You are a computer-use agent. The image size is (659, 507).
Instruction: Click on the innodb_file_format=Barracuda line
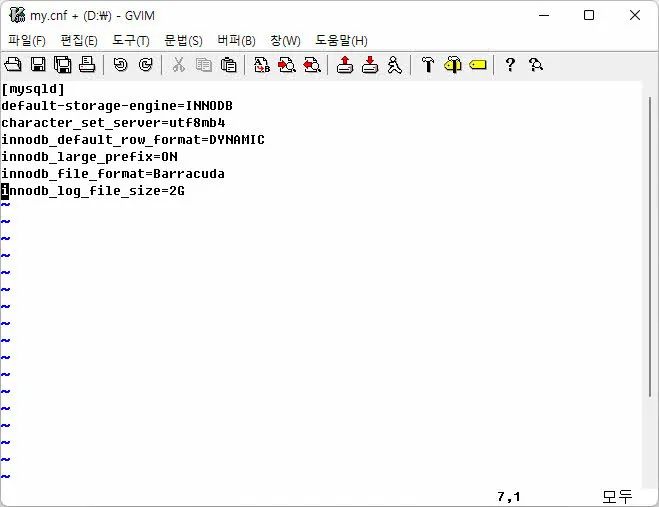113,173
